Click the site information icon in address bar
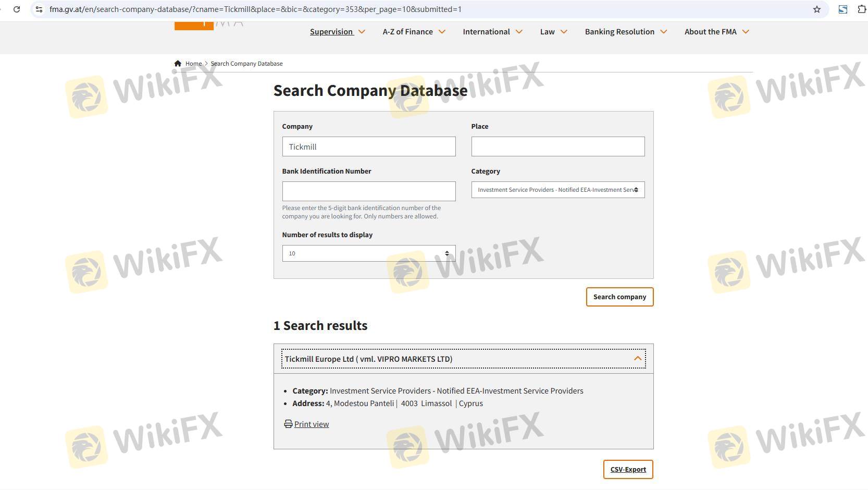Image resolution: width=868 pixels, height=490 pixels. tap(39, 9)
